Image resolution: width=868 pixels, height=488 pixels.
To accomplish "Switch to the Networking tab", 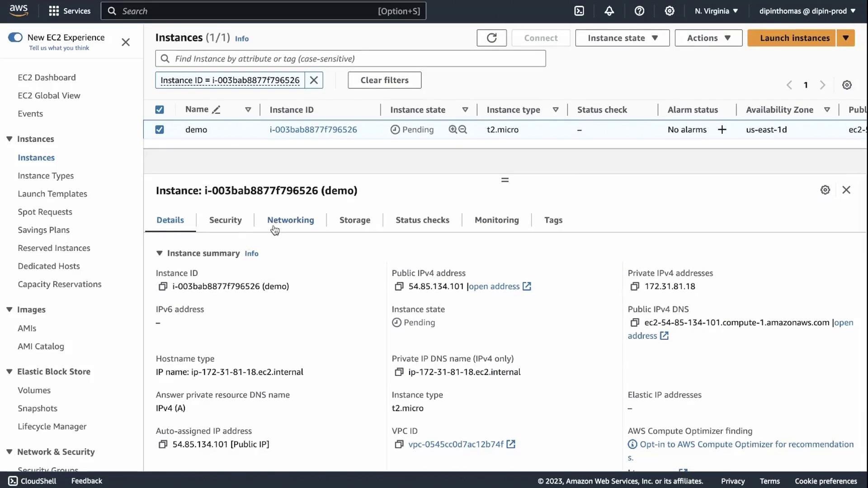I will click(290, 220).
